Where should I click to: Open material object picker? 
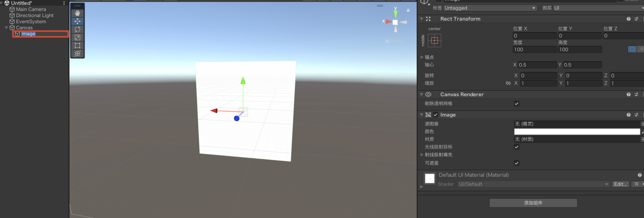point(642,139)
